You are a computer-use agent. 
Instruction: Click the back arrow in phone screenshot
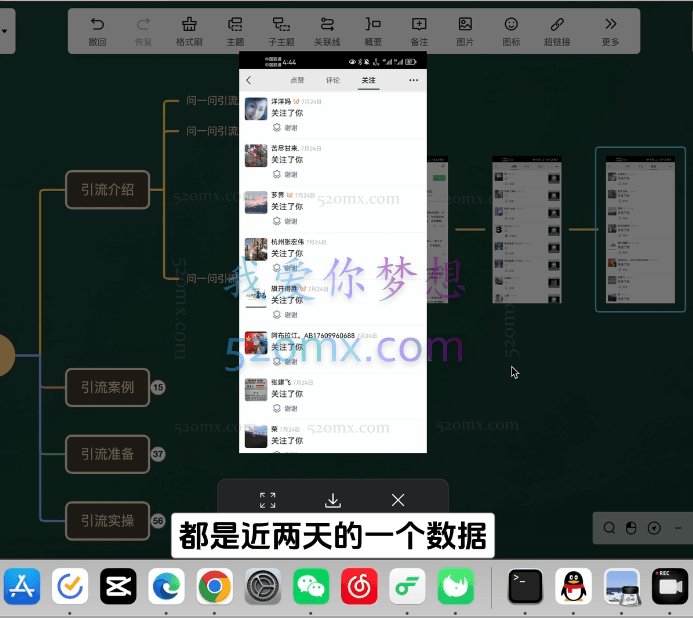click(x=249, y=80)
